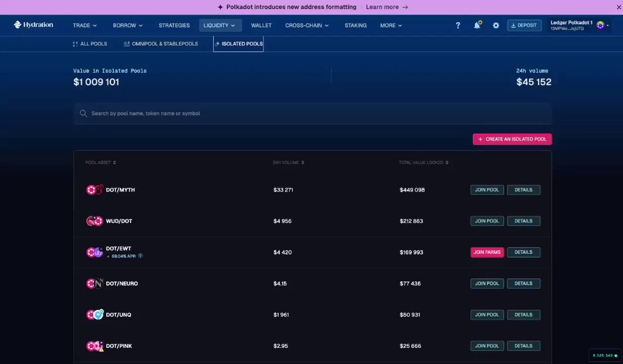Click Create an Isolated Pool button

click(x=512, y=139)
